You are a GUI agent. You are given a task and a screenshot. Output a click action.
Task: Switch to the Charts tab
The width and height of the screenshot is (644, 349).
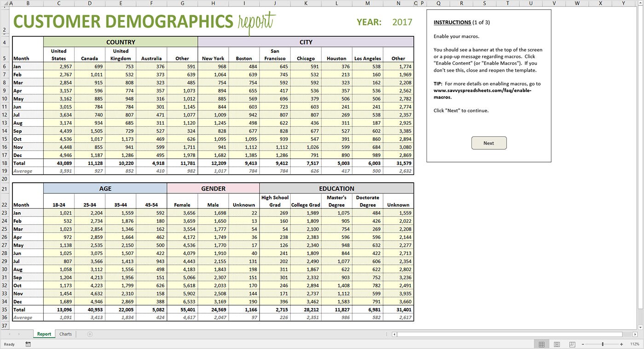(65, 334)
